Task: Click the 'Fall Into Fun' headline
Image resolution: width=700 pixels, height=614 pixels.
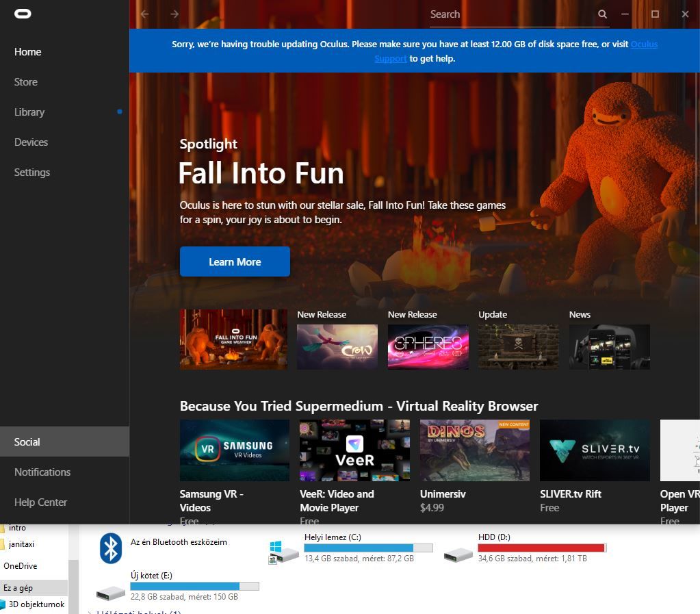Action: [x=261, y=173]
